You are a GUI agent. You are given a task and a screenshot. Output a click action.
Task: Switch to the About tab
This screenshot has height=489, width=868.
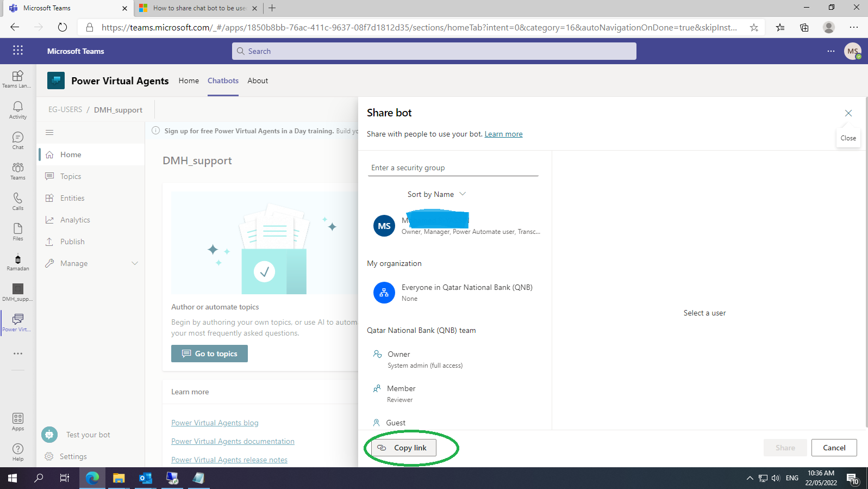258,81
